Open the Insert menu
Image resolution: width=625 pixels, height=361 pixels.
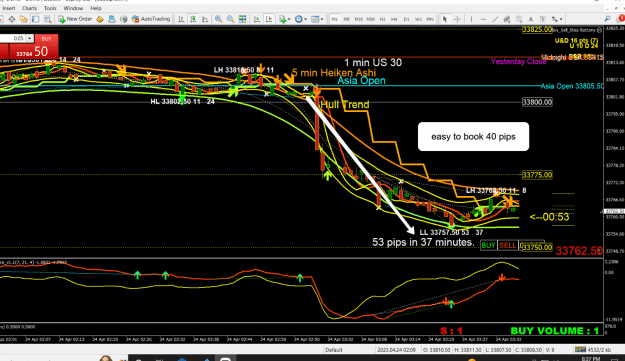(9, 8)
